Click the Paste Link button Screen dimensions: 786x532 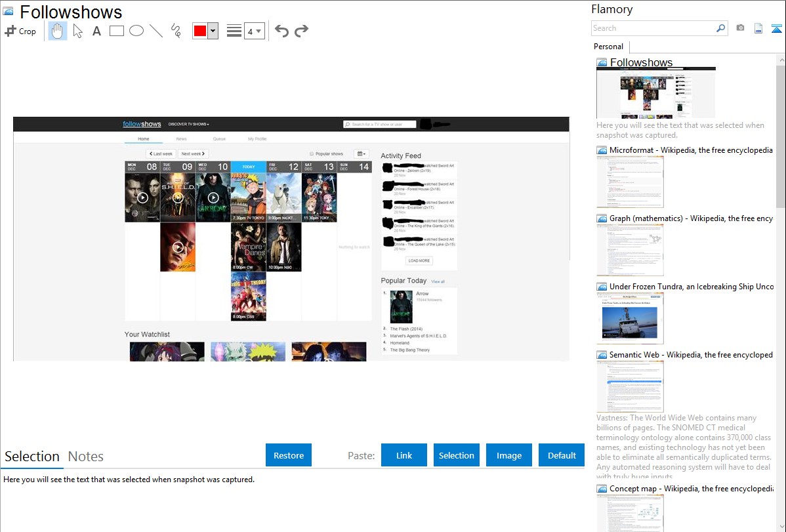[x=403, y=455]
